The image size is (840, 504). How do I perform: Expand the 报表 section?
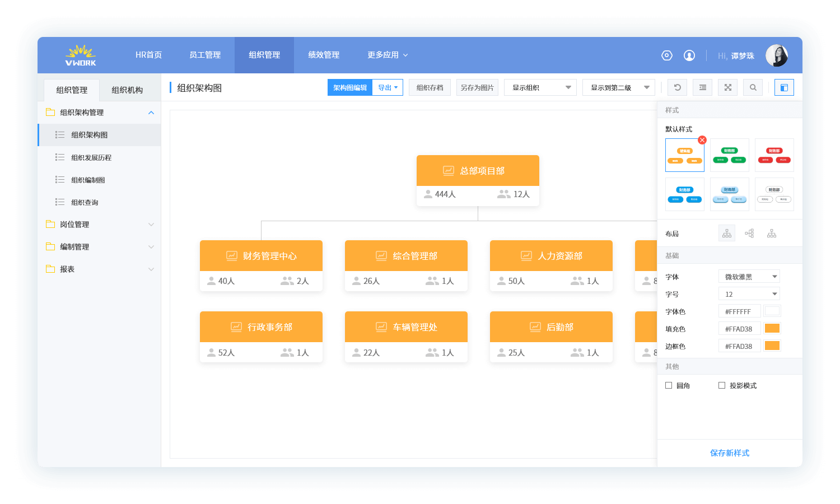[x=151, y=269]
